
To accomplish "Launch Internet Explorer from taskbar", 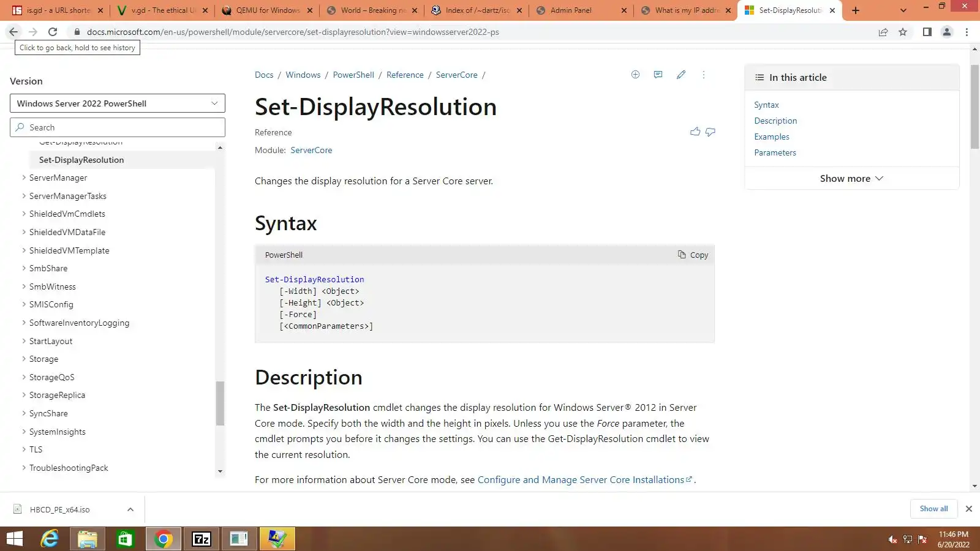I will (50, 539).
